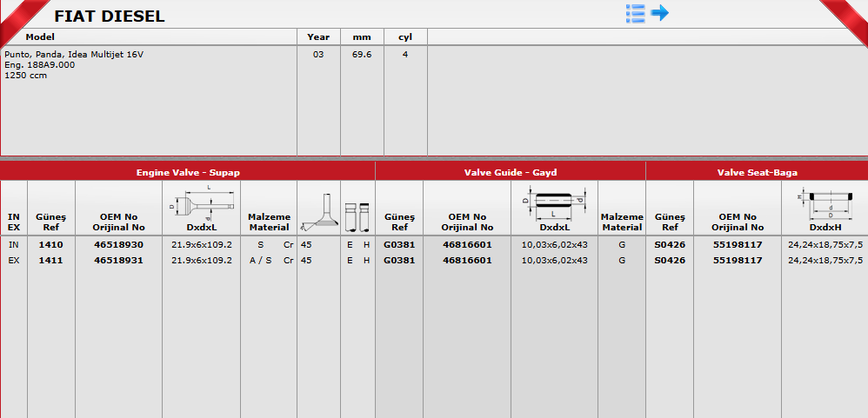Select the Engine Valve - Supap header
The height and width of the screenshot is (418, 868).
point(188,172)
